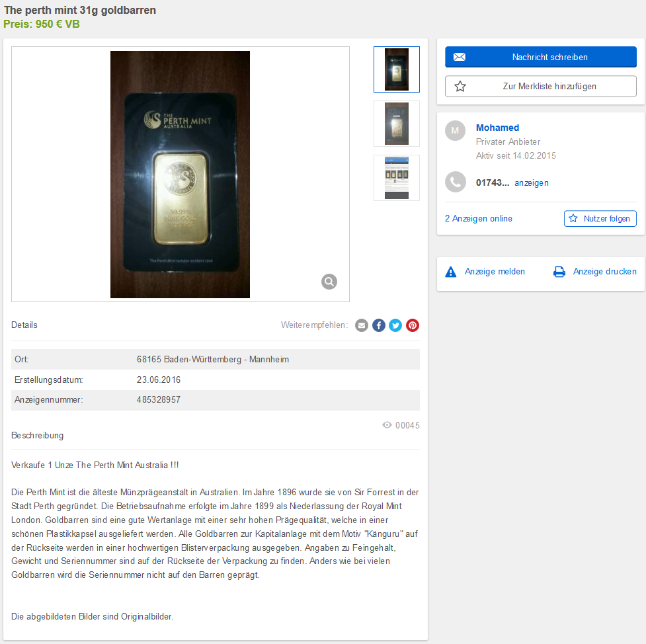This screenshot has width=646, height=644.
Task: Click the star icon for Merkliste
Action: pos(460,86)
